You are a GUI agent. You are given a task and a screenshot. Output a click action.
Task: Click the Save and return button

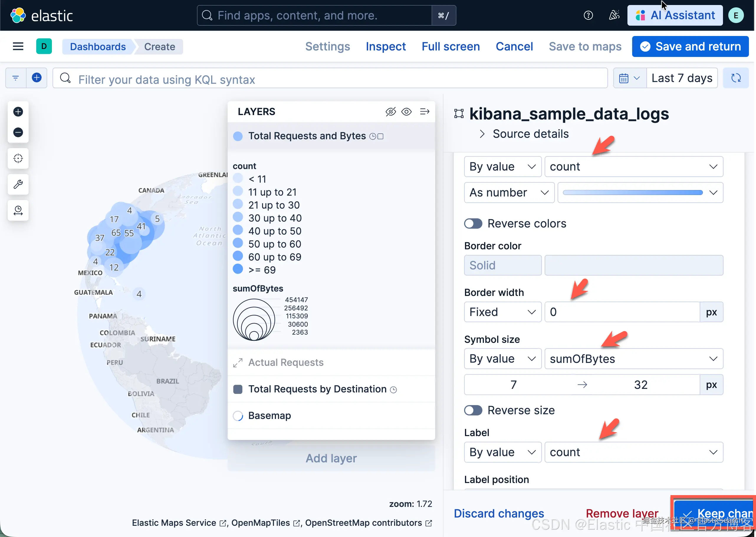click(x=690, y=47)
